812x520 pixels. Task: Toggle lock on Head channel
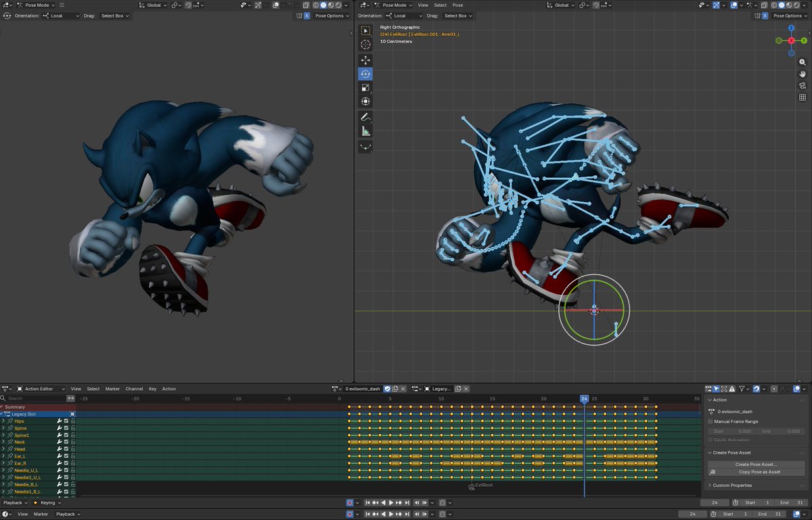[72, 449]
